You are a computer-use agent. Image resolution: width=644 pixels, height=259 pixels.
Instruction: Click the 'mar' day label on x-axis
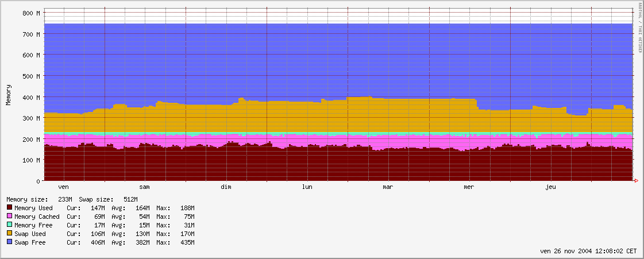click(388, 187)
